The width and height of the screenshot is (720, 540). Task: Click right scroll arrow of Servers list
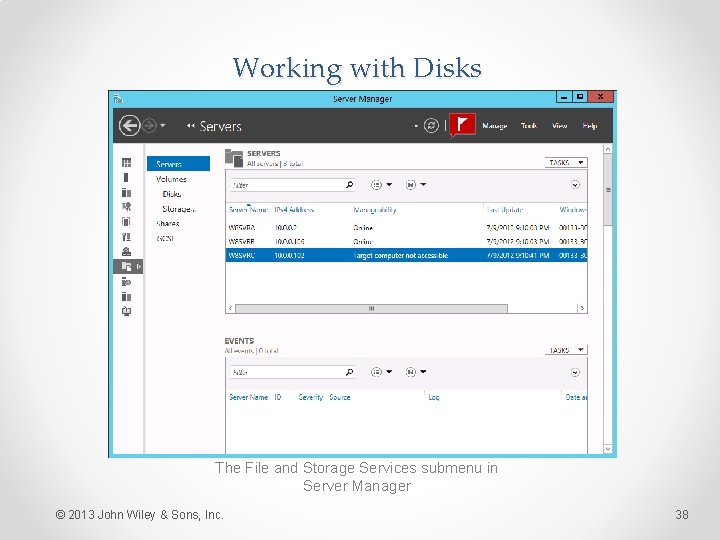coord(582,309)
